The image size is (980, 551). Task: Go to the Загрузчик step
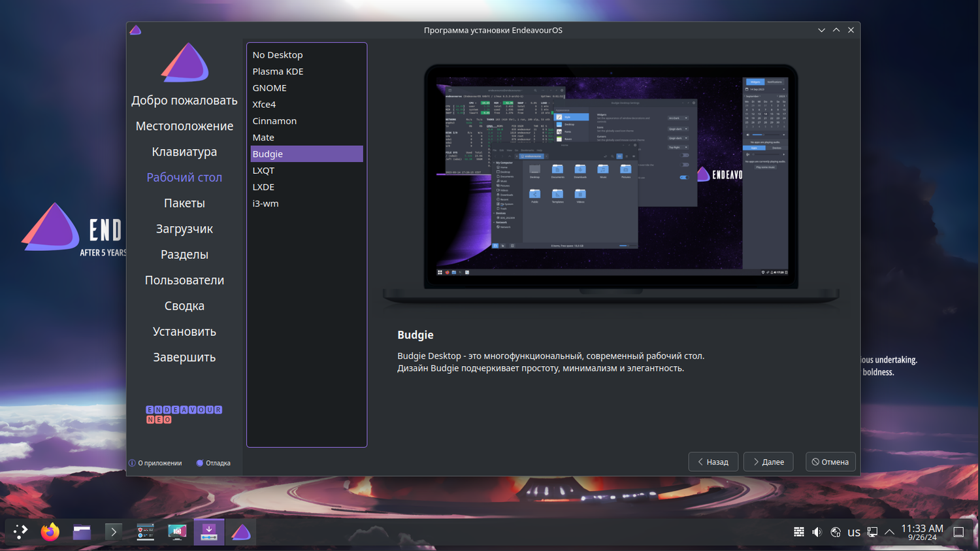pyautogui.click(x=184, y=229)
